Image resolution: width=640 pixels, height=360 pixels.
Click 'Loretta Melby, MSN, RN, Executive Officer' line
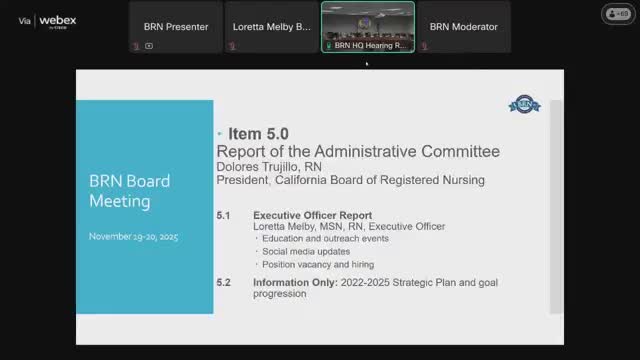[x=349, y=226]
